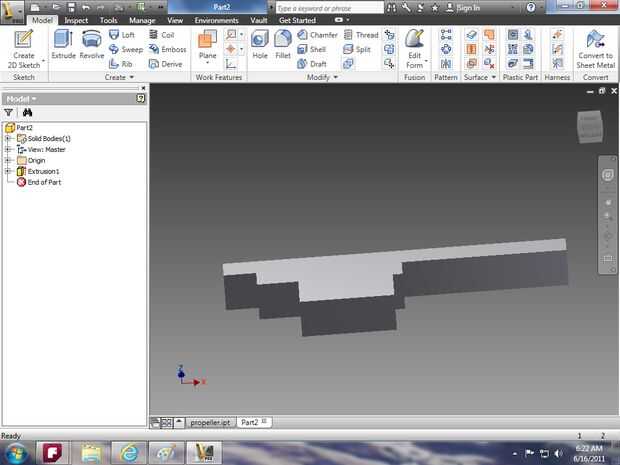The width and height of the screenshot is (620, 465).
Task: Open Edit Form fusion tool
Action: (x=414, y=48)
